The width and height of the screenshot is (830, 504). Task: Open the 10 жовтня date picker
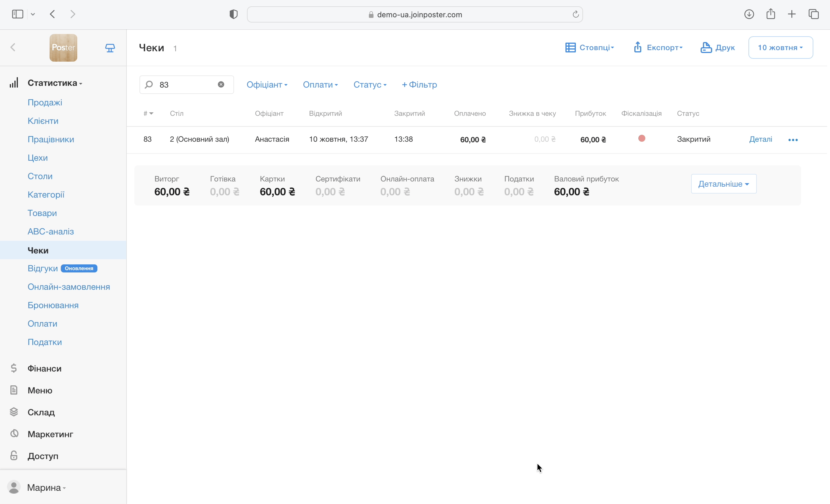point(780,48)
